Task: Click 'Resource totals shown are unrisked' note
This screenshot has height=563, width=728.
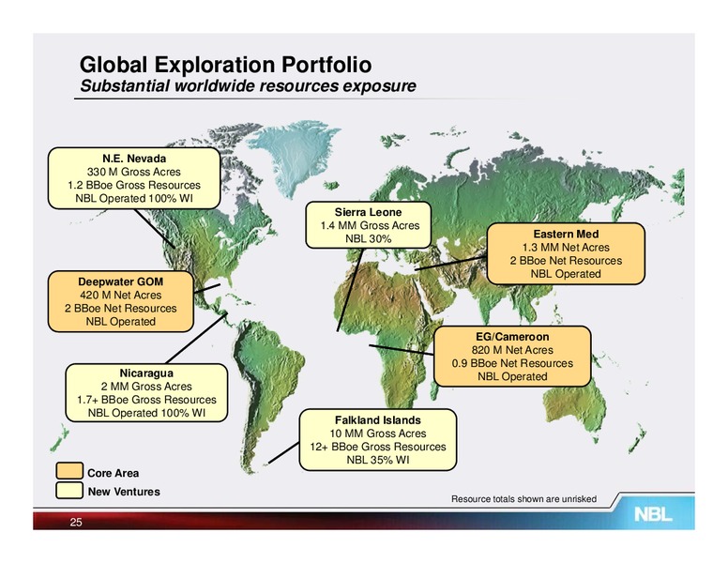Action: (523, 499)
